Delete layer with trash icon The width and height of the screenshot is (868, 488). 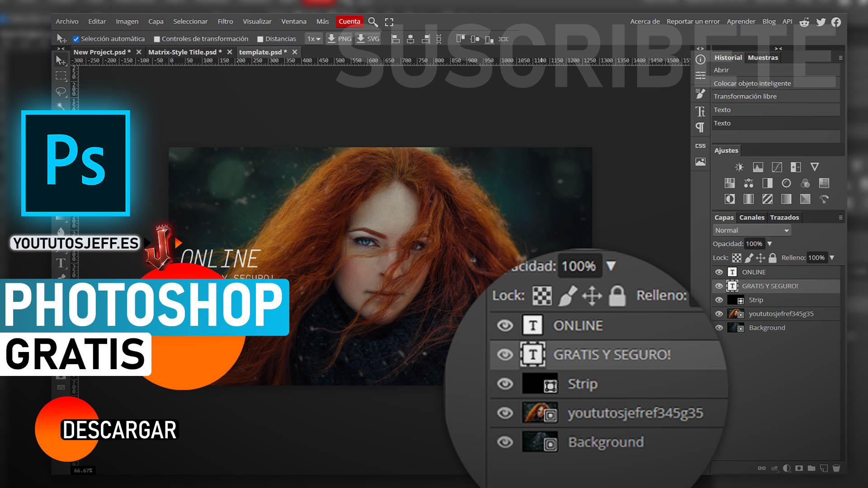pos(836,468)
